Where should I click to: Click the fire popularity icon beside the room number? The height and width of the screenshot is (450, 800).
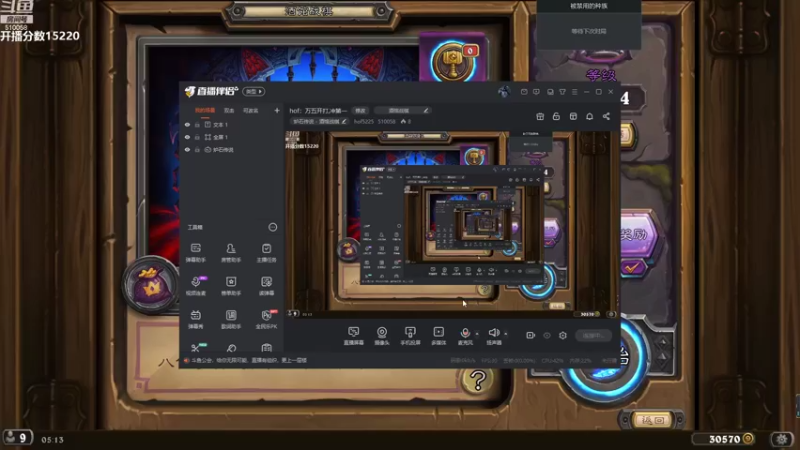(404, 121)
